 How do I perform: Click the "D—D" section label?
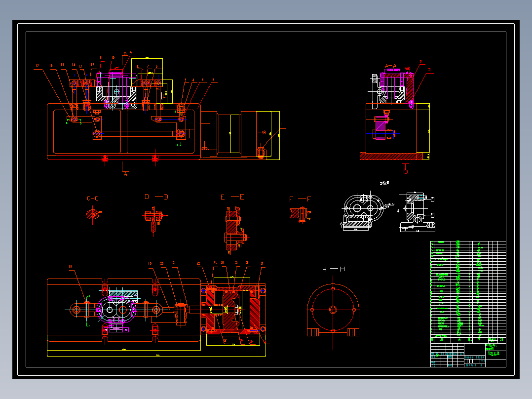pyautogui.click(x=156, y=197)
